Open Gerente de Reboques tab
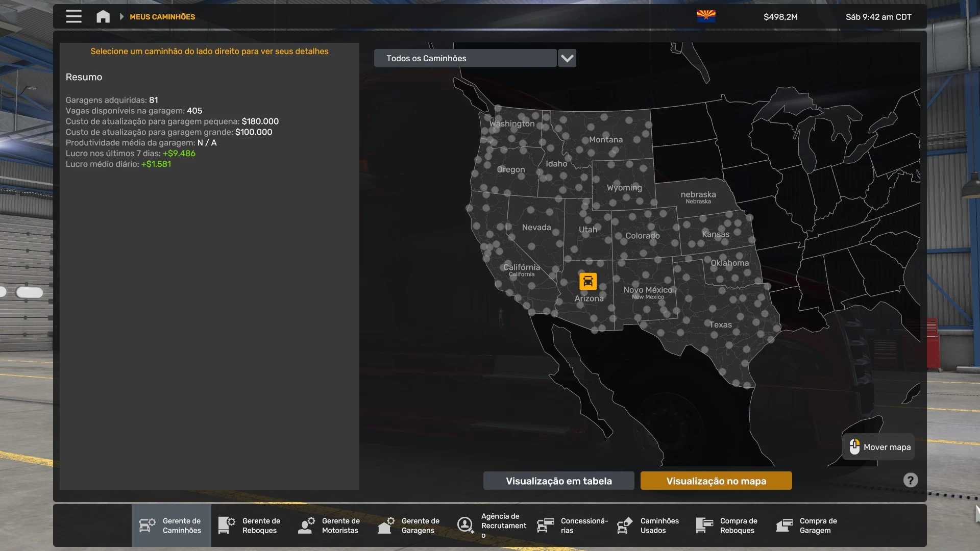Screen dimensions: 980x551 (251, 525)
